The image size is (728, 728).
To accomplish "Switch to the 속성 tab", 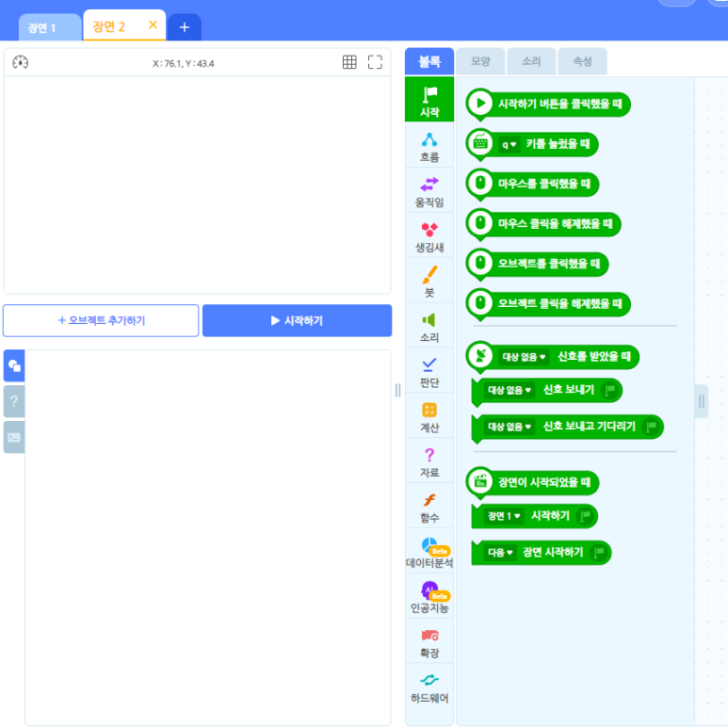I will pyautogui.click(x=582, y=61).
